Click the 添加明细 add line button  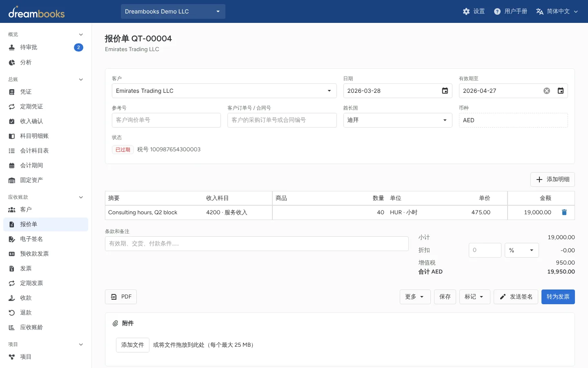(552, 180)
